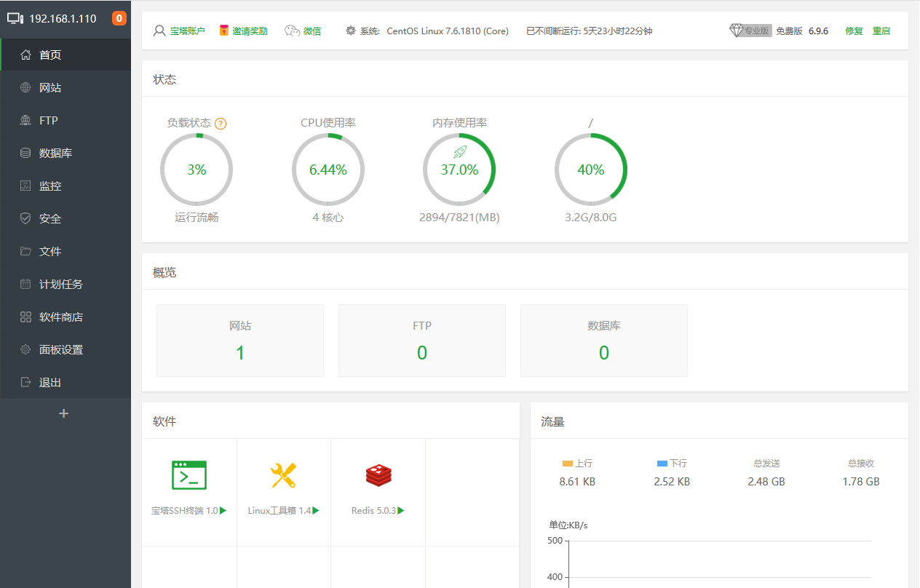Open the 网站 overview card showing 1
Image resolution: width=920 pixels, height=588 pixels.
pyautogui.click(x=240, y=341)
